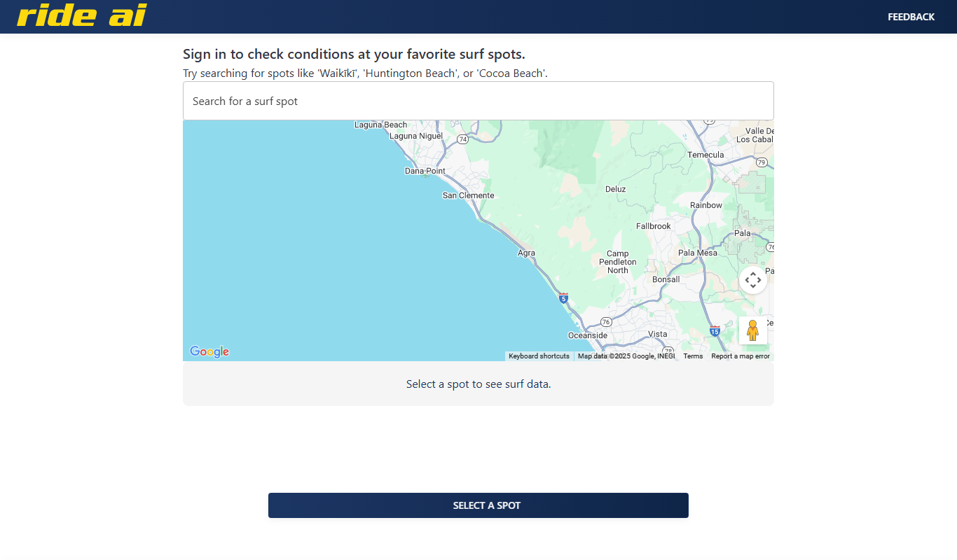Click Bonsall label on the map
This screenshot has width=957, height=560.
tap(666, 279)
